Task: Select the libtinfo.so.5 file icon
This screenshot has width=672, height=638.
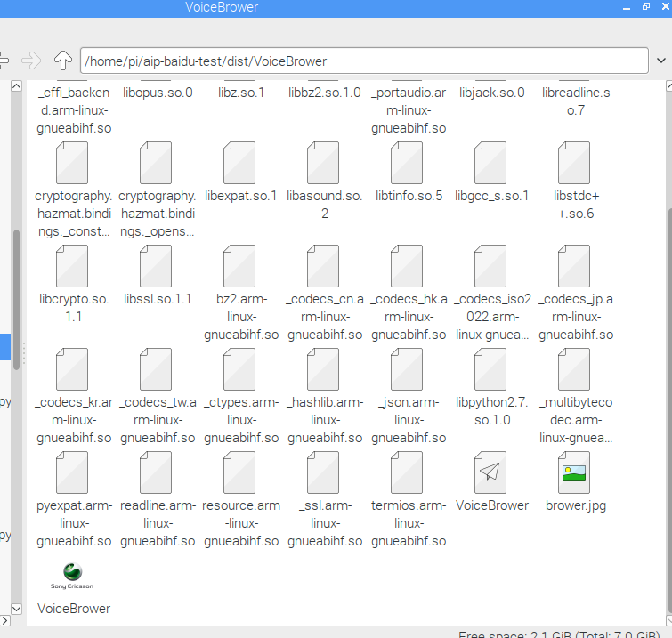Action: pyautogui.click(x=407, y=163)
